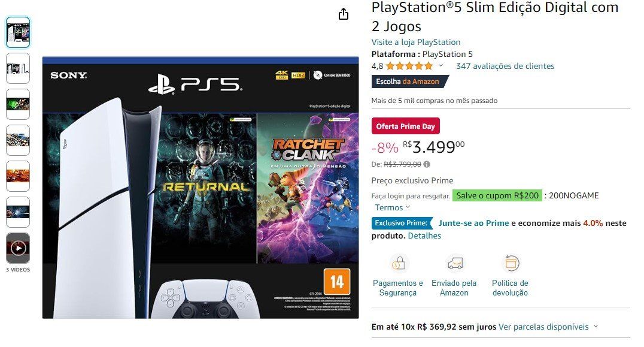Open Visite a loja PlayStation link
The height and width of the screenshot is (347, 644).
(415, 42)
